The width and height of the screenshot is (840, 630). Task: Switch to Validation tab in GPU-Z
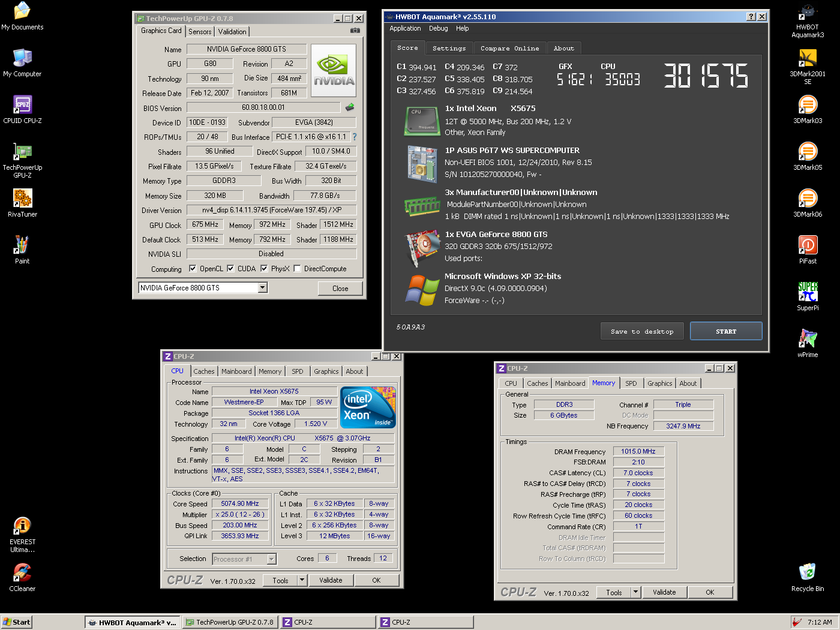(232, 32)
